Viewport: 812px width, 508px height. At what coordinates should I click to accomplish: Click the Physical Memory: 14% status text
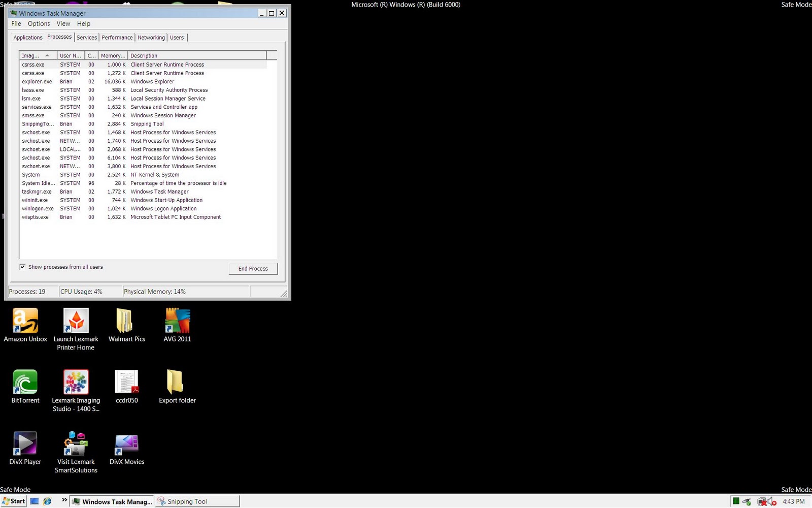click(155, 292)
